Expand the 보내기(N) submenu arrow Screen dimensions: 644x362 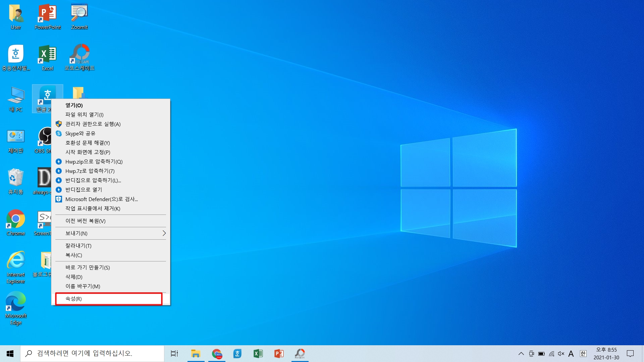[x=164, y=233]
